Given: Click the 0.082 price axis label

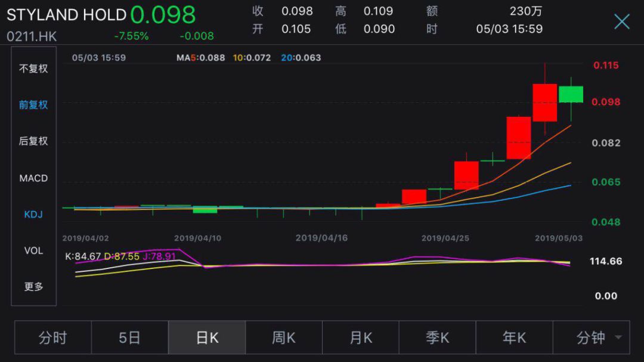Looking at the screenshot, I should [606, 143].
